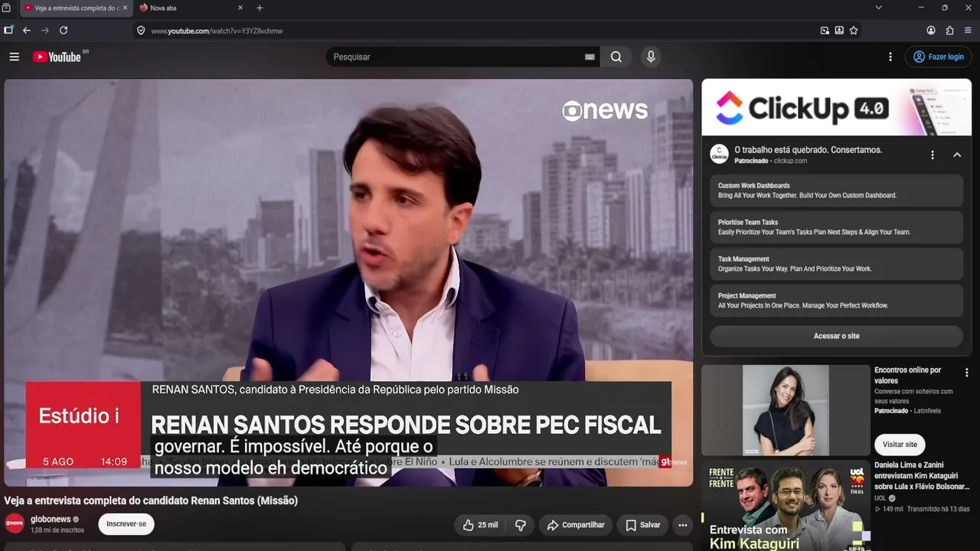Save the video with Salvar

642,525
